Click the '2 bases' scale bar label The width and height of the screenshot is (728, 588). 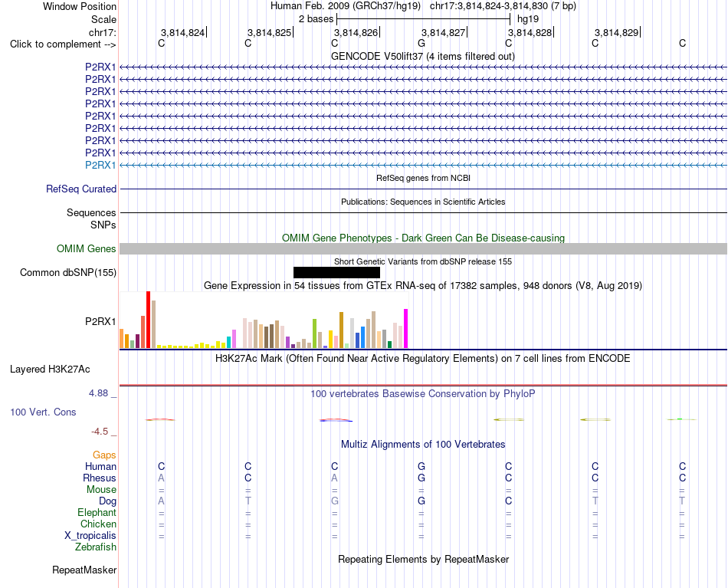coord(316,19)
